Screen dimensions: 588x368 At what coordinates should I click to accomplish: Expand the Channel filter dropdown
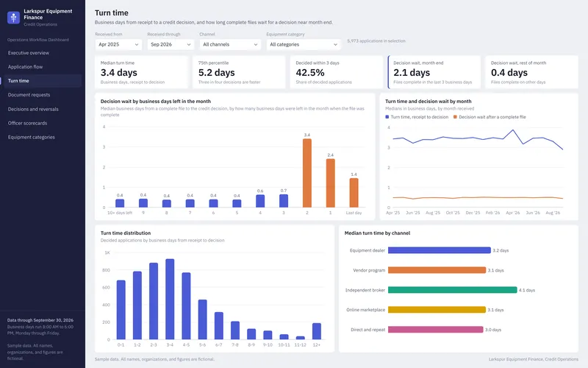coord(230,44)
